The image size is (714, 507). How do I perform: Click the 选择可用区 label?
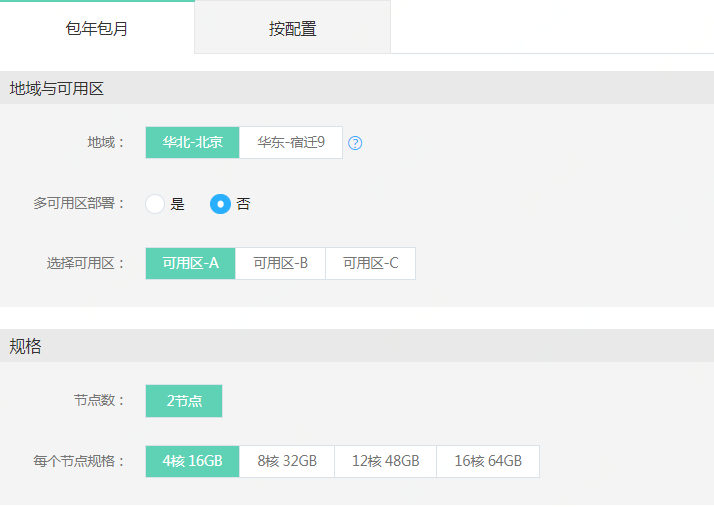pyautogui.click(x=85, y=263)
